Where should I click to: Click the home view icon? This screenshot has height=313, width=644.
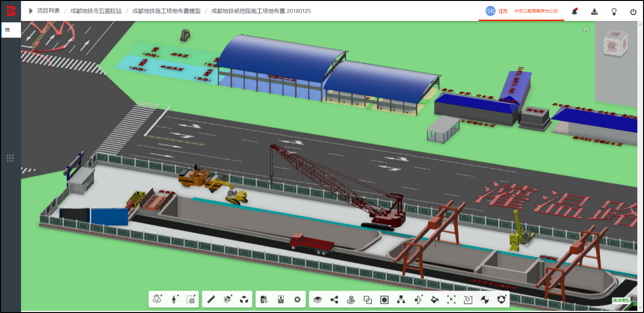pyautogui.click(x=586, y=30)
